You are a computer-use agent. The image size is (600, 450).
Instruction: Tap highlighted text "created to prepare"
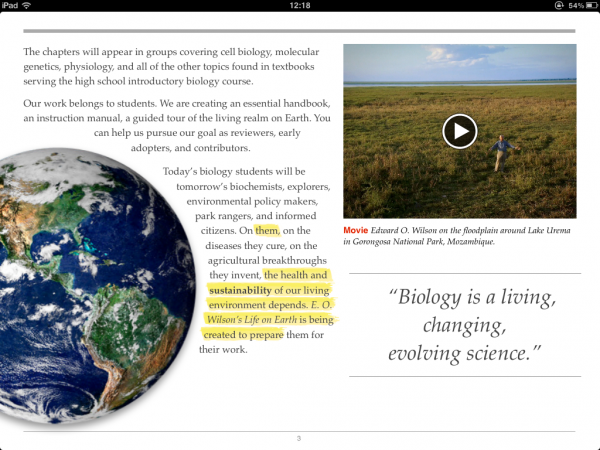click(246, 335)
